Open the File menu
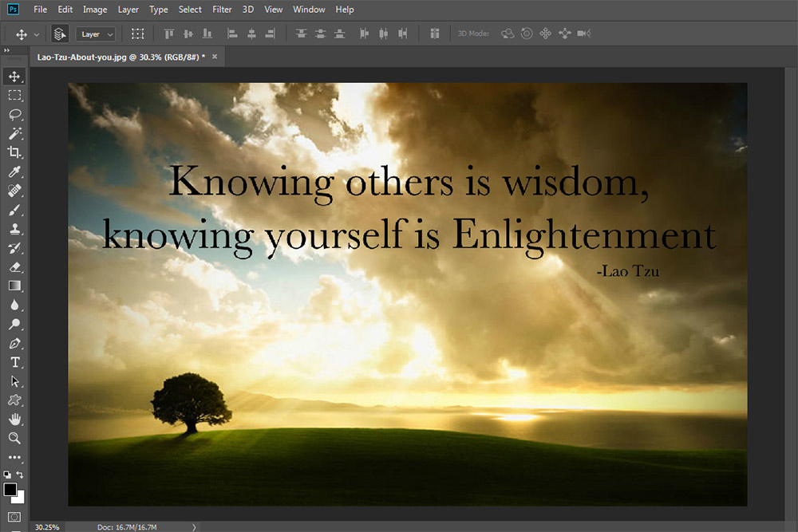This screenshot has width=798, height=532. 40,9
